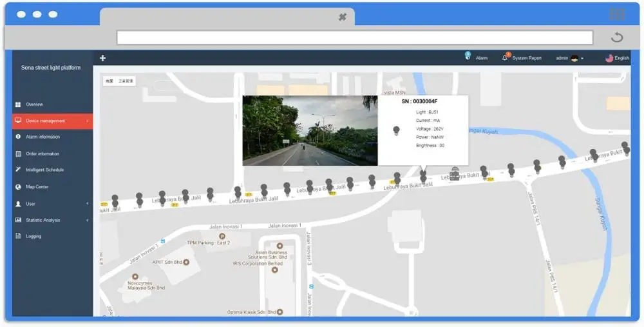This screenshot has height=327, width=644.
Task: Click the Alarm lamp icon in header
Action: (468, 57)
